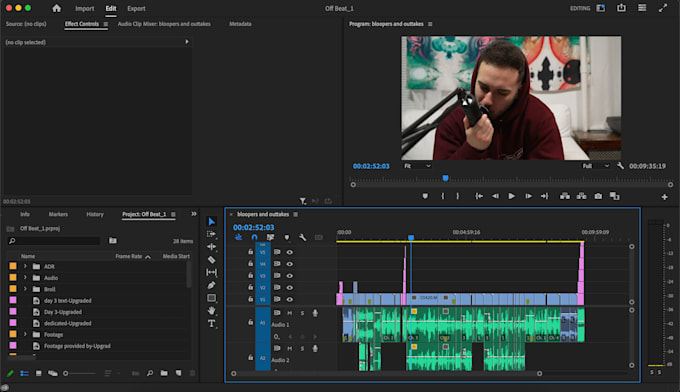Toggle track lock on V5
680x392 pixels.
pyautogui.click(x=250, y=252)
